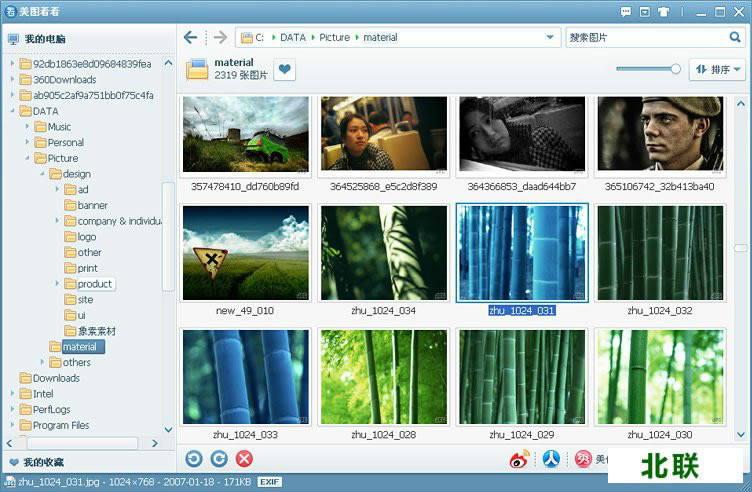
Task: Collapse the DATA folder in tree
Action: (x=11, y=111)
